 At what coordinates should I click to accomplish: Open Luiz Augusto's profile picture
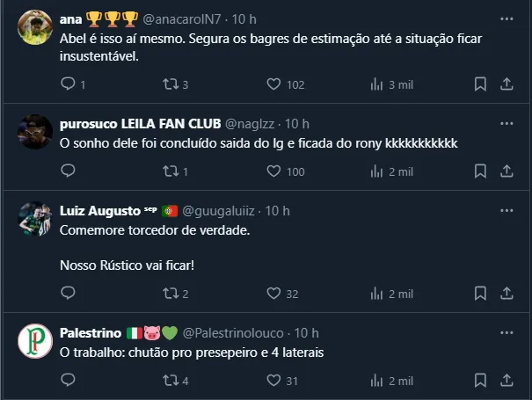pyautogui.click(x=35, y=219)
